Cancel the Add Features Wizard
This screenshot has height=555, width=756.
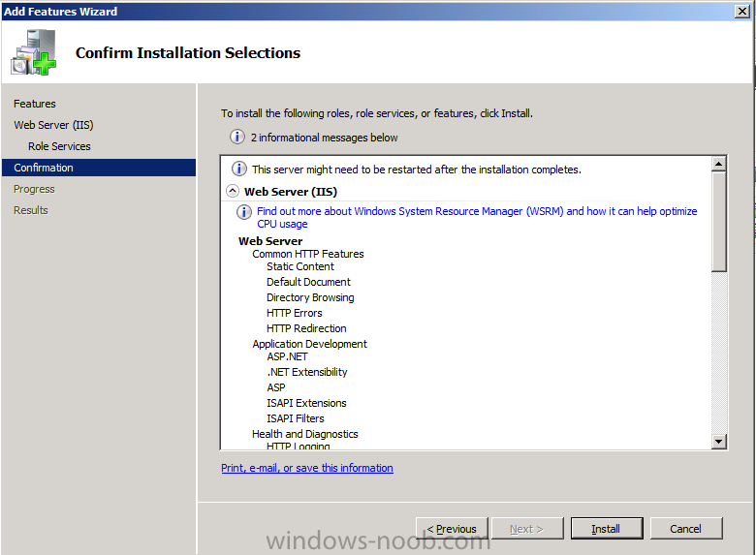coord(686,529)
